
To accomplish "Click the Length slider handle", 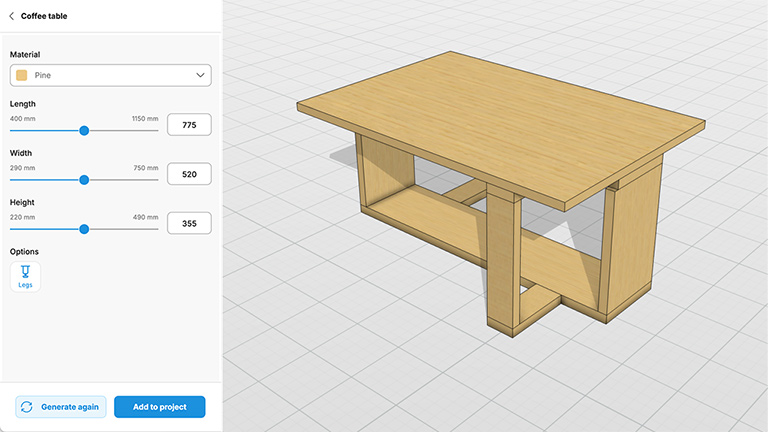I will point(84,130).
